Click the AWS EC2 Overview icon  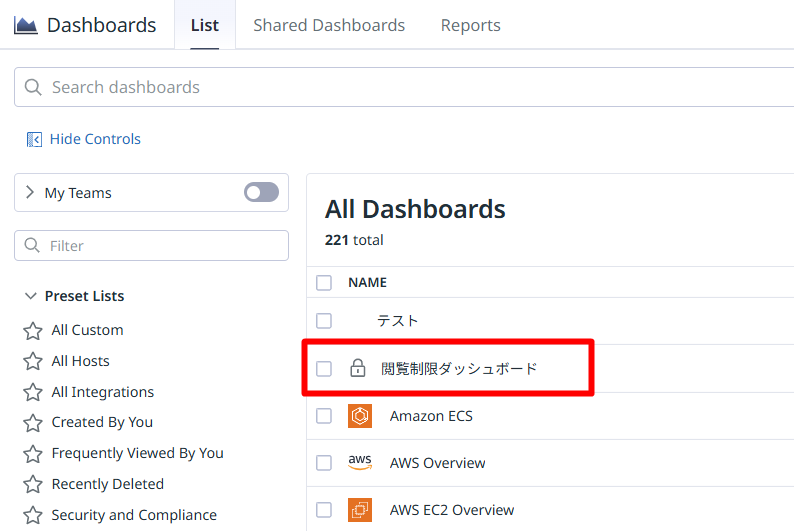(360, 510)
